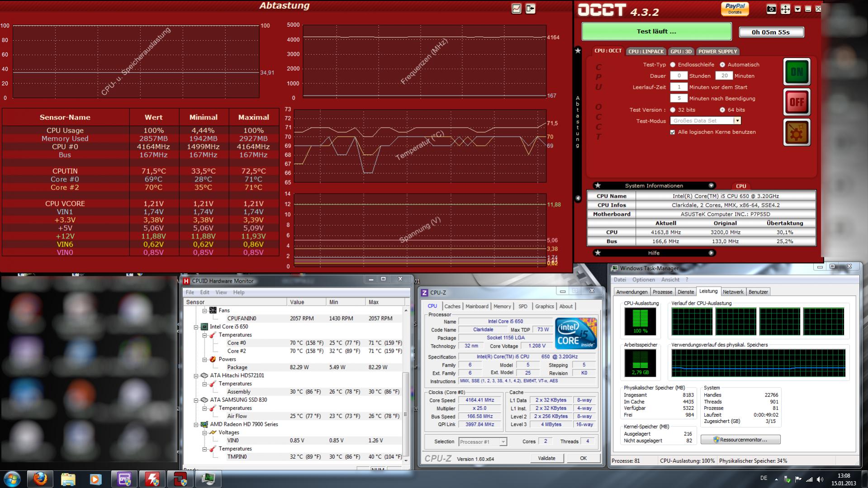The image size is (868, 488).
Task: Collapse the Fans tree node
Action: click(204, 310)
